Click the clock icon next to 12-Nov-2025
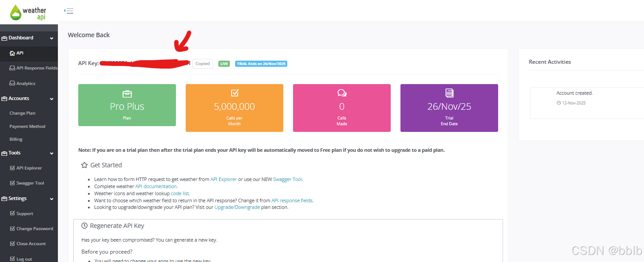The image size is (644, 262). click(558, 103)
